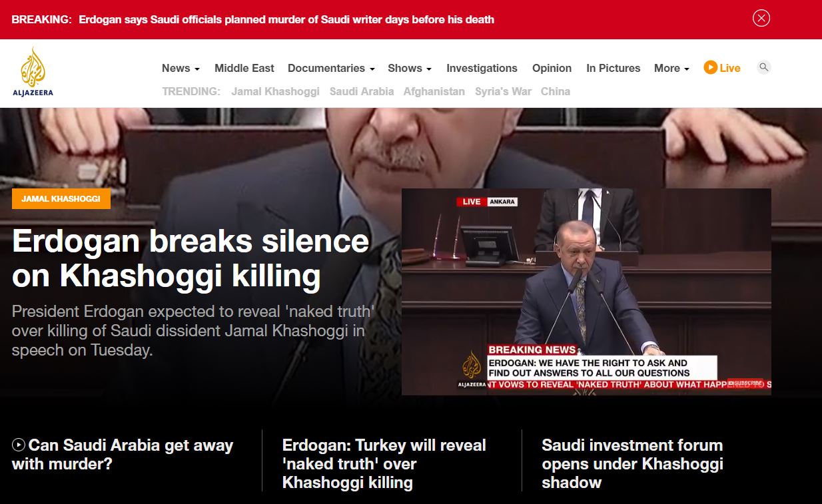Go to the Middle East section
822x504 pixels.
[x=244, y=68]
